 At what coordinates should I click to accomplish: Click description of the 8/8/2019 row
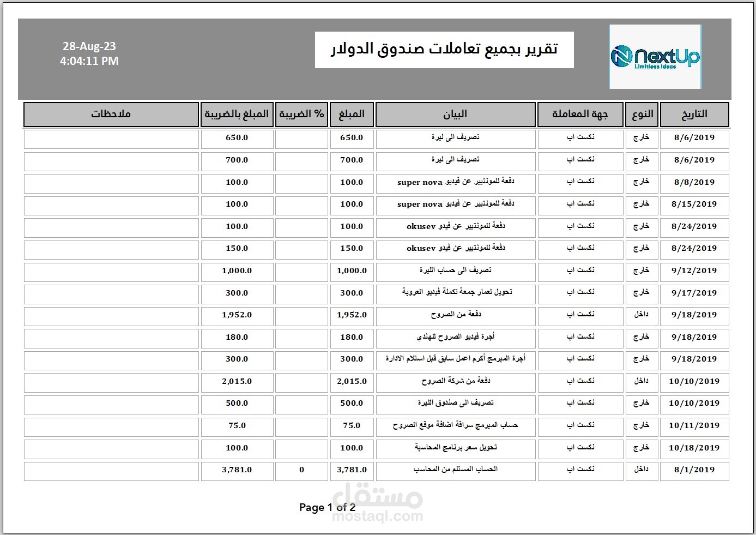pos(455,183)
